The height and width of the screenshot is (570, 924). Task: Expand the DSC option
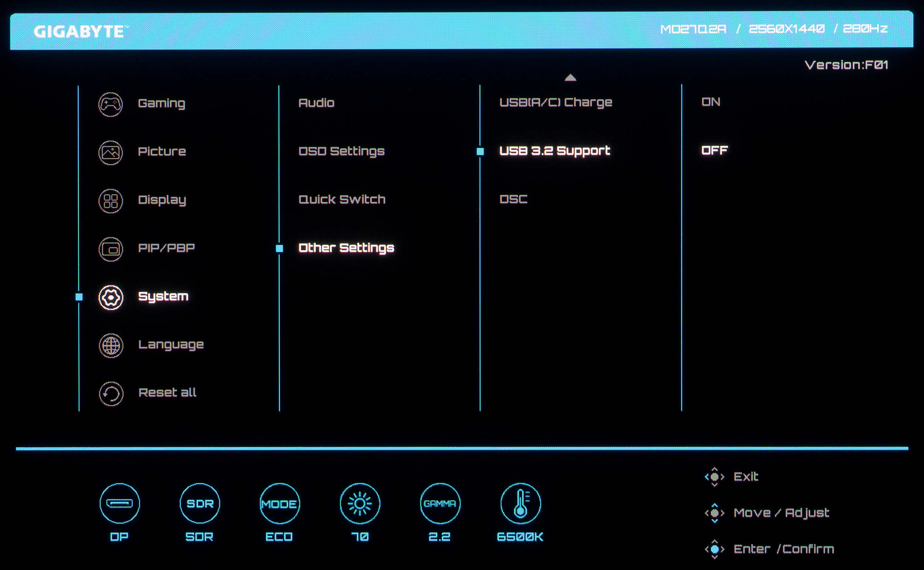click(x=513, y=199)
